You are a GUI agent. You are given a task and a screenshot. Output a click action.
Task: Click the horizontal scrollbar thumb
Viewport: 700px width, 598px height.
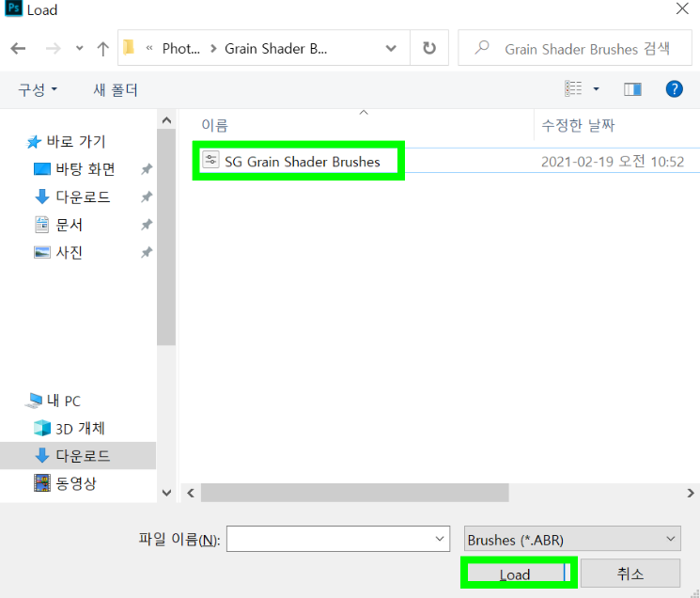[354, 493]
